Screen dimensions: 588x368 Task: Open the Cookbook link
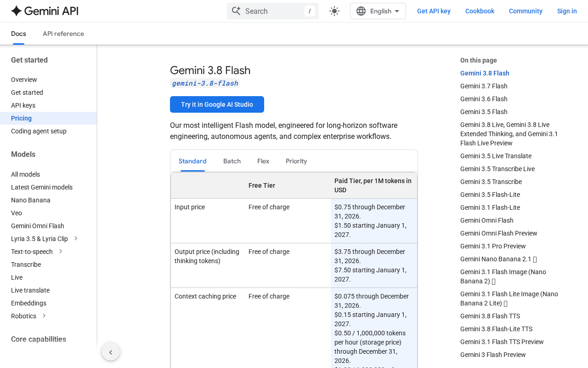pos(480,11)
